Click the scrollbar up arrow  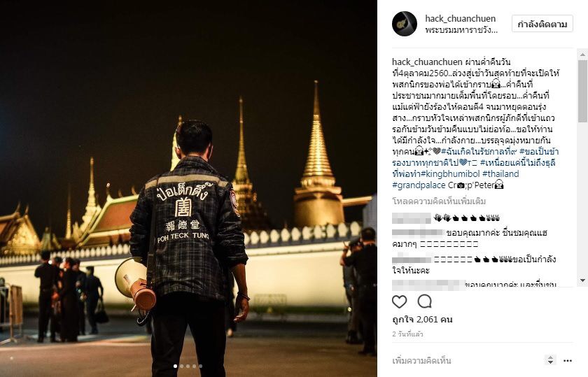[582, 55]
